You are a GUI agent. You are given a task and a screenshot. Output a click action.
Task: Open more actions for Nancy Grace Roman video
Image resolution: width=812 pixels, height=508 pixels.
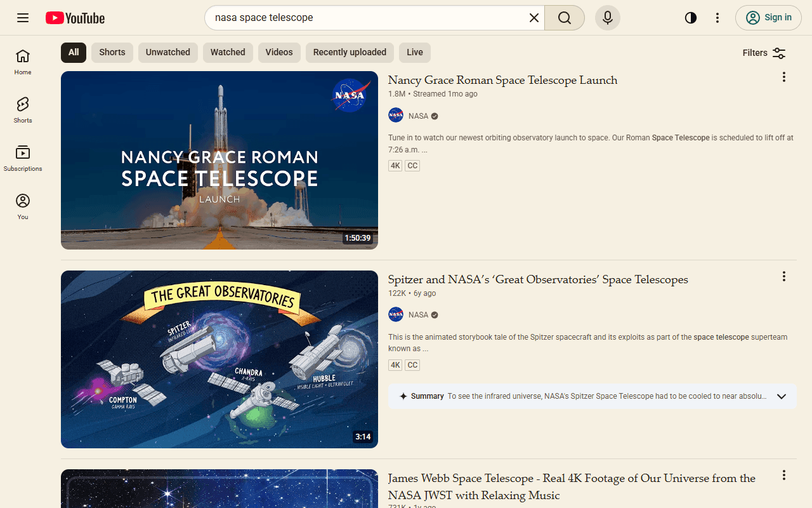784,77
